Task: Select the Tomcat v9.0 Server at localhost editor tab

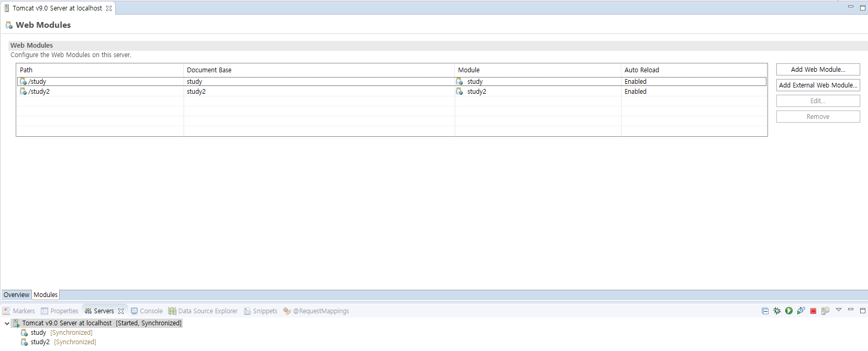Action: coord(57,8)
